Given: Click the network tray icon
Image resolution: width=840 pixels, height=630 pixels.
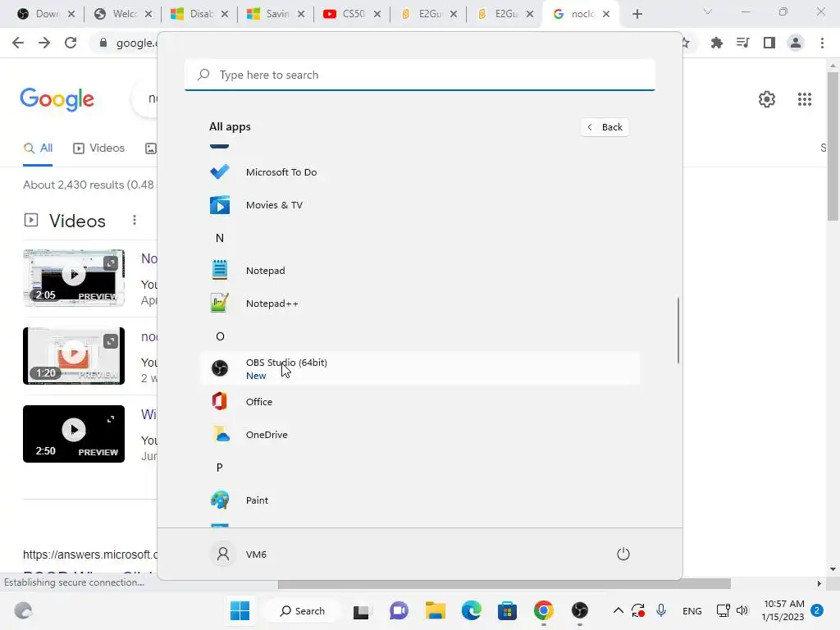Looking at the screenshot, I should [724, 610].
